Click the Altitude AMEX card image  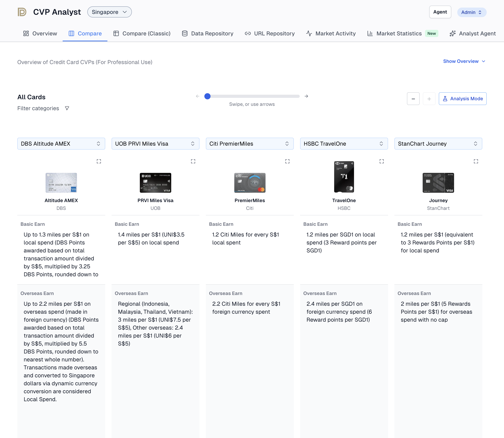(x=61, y=183)
